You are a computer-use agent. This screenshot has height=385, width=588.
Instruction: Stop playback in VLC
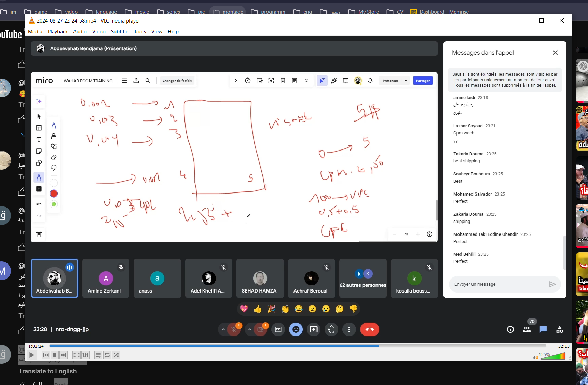coord(55,355)
